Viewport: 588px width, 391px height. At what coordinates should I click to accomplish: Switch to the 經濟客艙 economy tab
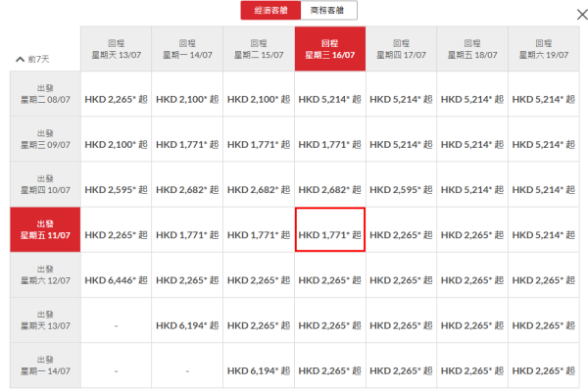(x=270, y=10)
